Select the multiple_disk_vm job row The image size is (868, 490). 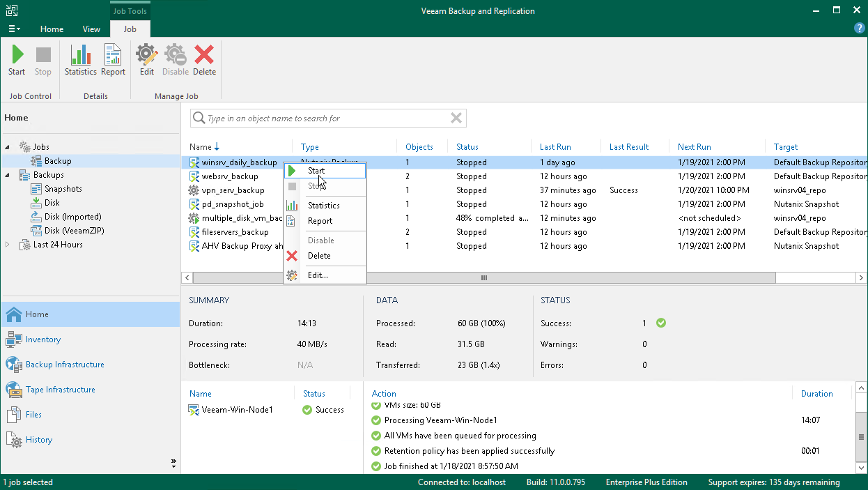[524, 218]
